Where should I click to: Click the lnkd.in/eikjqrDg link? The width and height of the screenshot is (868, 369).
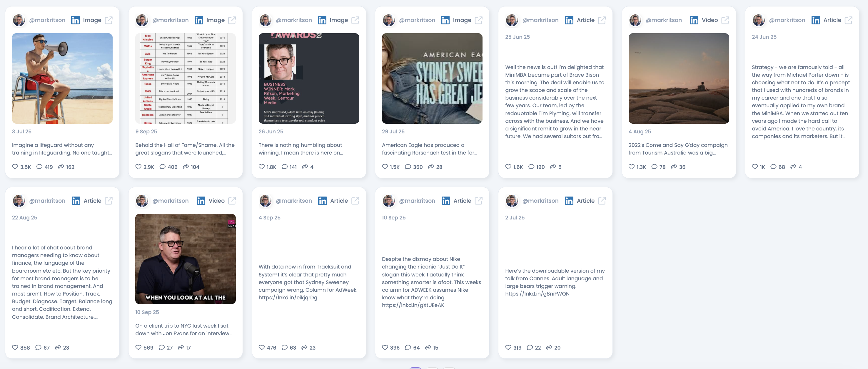288,297
